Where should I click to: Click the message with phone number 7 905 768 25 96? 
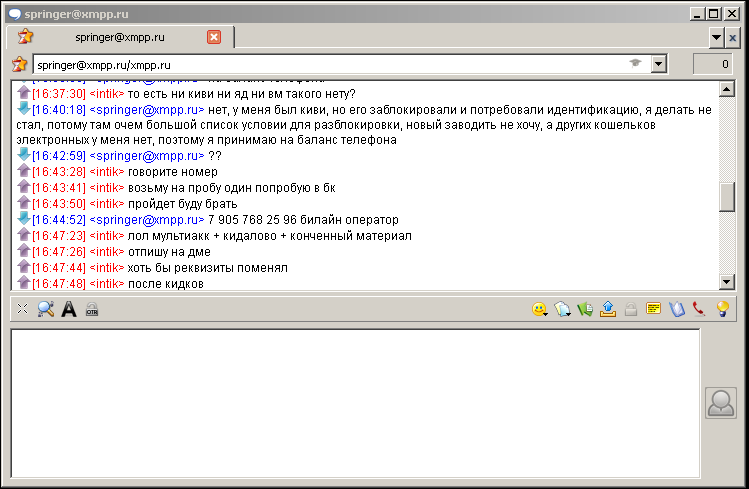point(303,220)
